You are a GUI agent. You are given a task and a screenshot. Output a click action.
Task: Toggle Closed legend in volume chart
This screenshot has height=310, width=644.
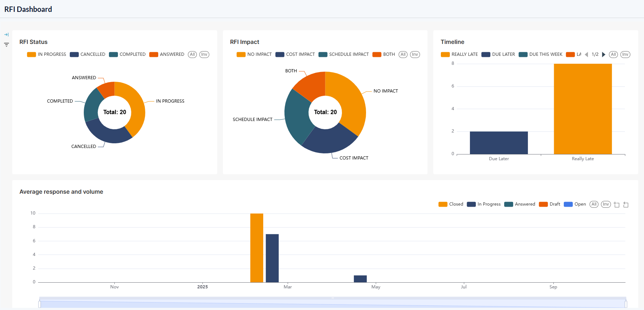tap(451, 204)
